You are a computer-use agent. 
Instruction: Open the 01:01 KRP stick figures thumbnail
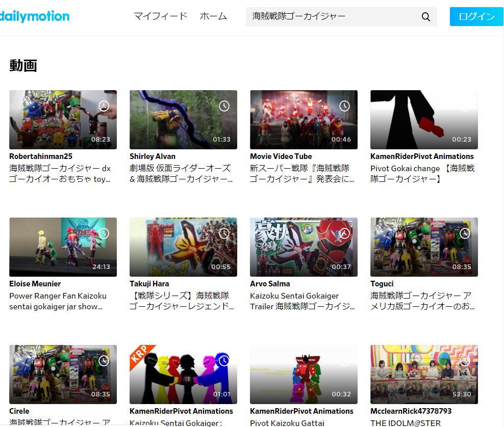183,375
